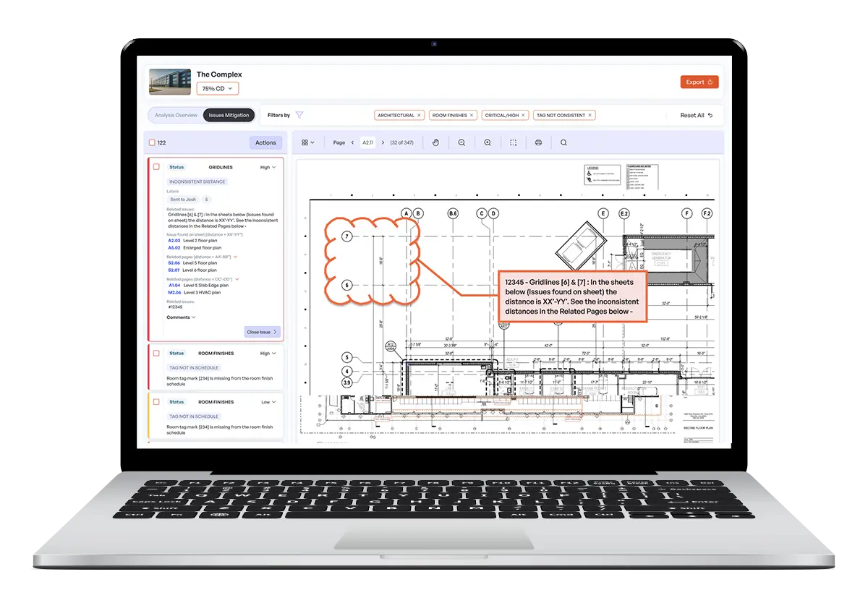Go to next page using right arrow
Viewport: 868px width, 603px height.
(x=383, y=142)
